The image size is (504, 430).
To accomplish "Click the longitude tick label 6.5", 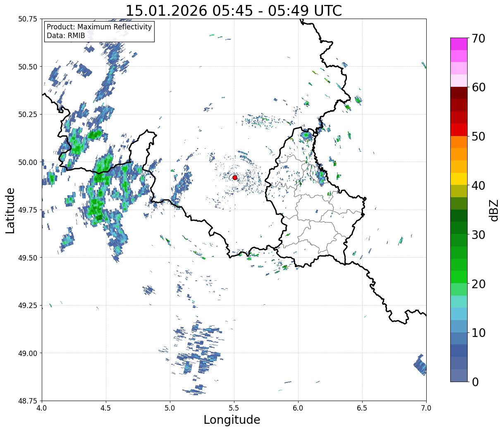I will coord(363,408).
